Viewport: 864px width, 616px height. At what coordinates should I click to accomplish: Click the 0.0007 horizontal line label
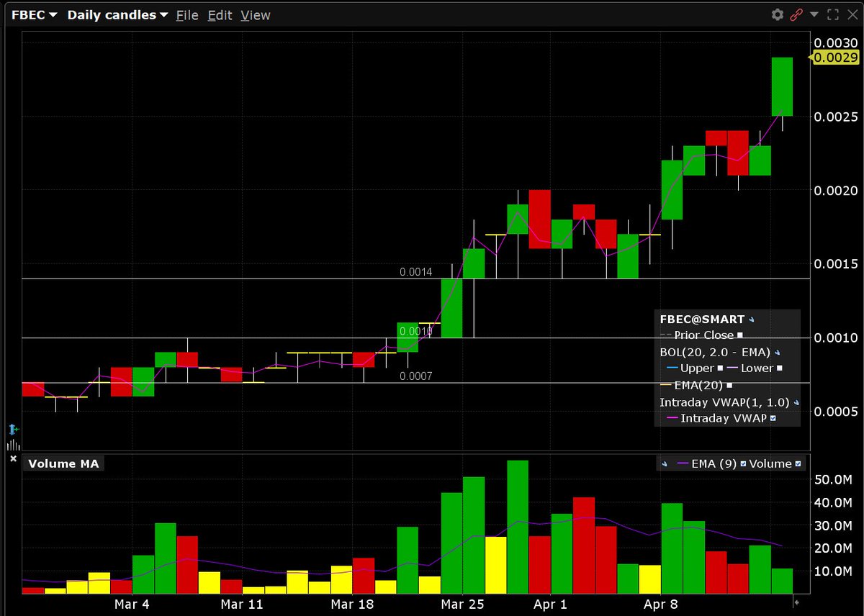416,376
